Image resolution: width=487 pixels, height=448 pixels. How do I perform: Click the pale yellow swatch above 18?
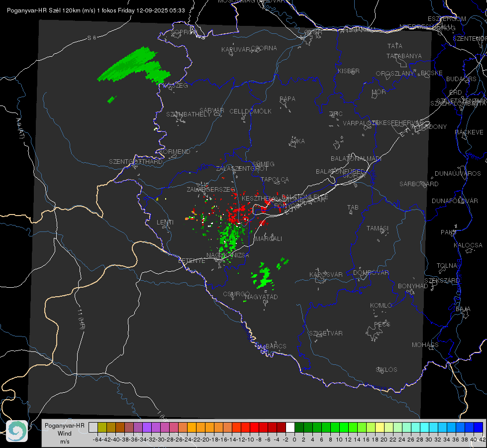pos(380,427)
